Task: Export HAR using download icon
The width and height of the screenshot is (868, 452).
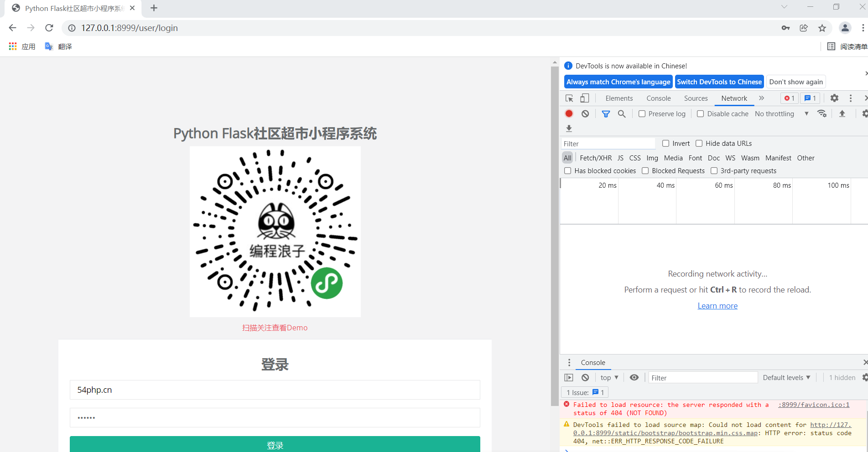Action: [x=569, y=128]
